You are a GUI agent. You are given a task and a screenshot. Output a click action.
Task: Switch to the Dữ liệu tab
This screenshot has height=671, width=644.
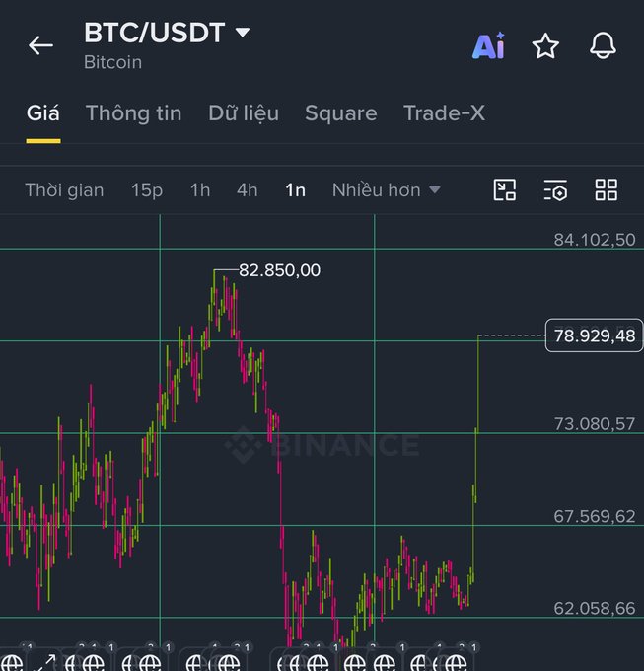pos(244,113)
